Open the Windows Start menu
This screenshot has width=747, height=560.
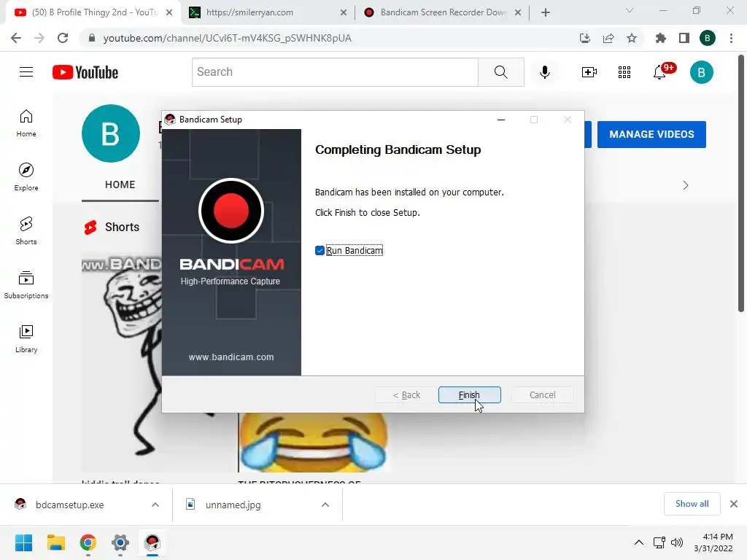pos(23,542)
